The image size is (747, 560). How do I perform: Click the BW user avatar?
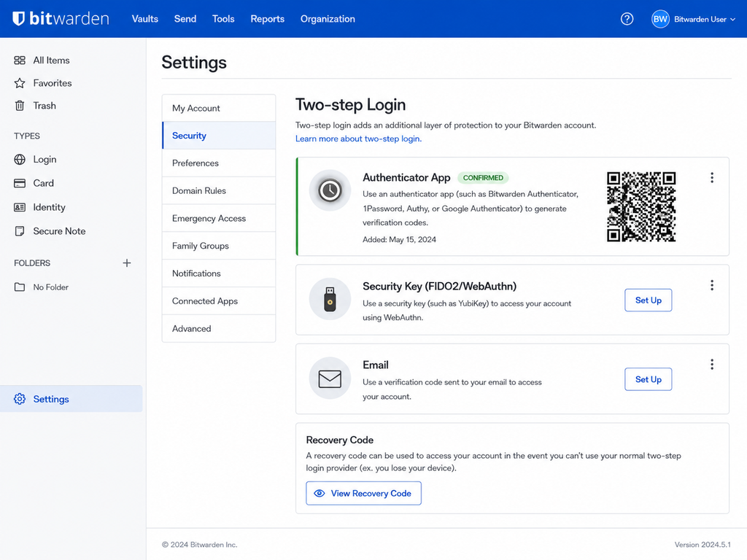pyautogui.click(x=660, y=19)
